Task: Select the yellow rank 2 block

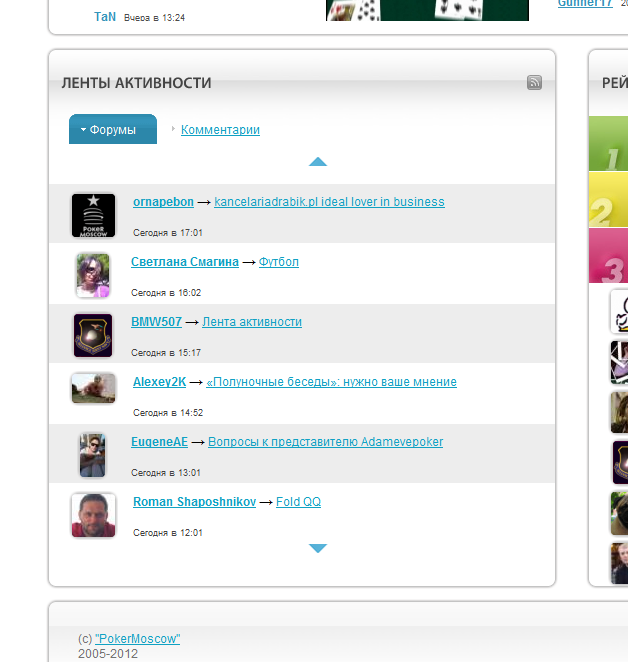Action: pos(609,199)
